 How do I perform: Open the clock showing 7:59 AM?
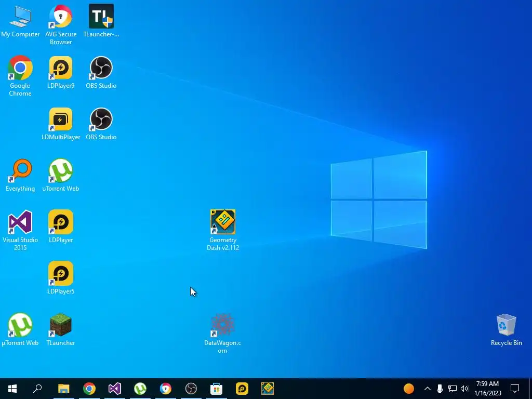coord(487,389)
